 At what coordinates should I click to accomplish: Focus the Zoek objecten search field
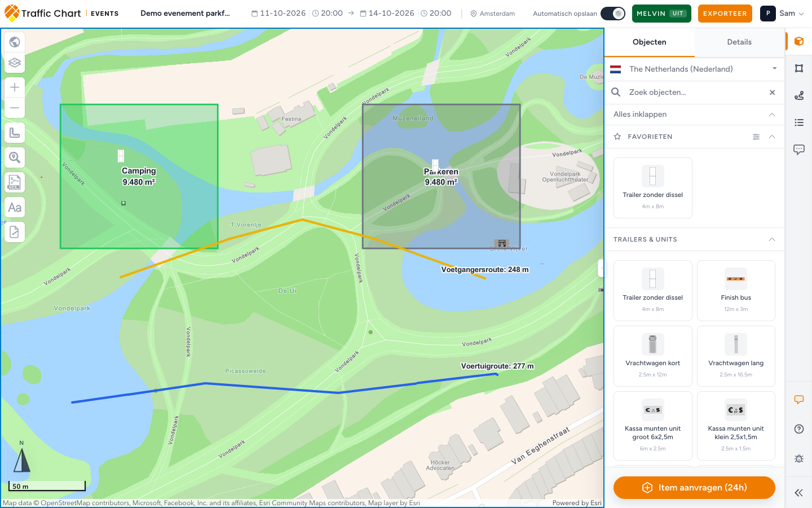pyautogui.click(x=694, y=92)
